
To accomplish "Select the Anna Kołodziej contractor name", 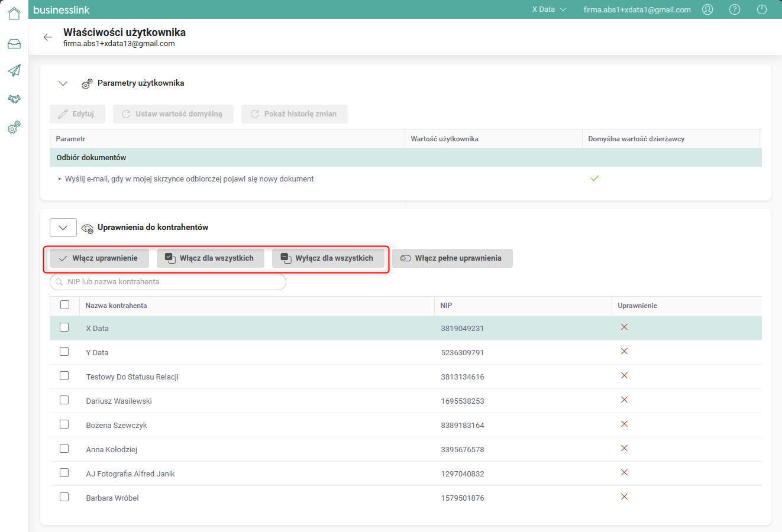I will pyautogui.click(x=112, y=450).
